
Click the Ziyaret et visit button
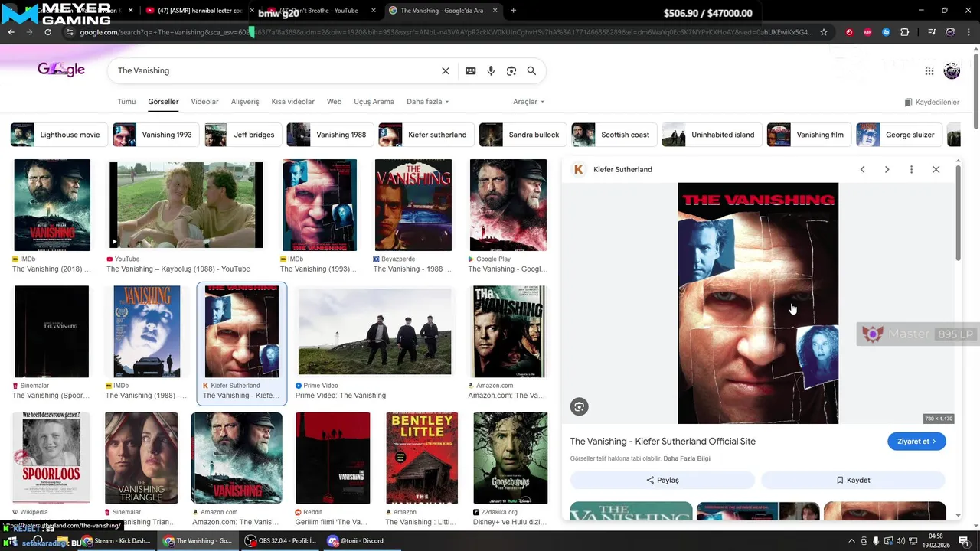[x=916, y=442]
